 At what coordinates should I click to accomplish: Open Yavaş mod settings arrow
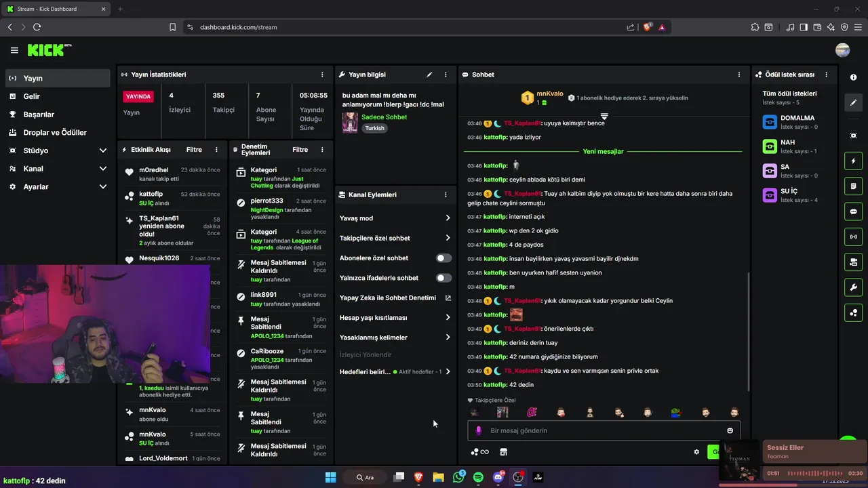point(448,218)
